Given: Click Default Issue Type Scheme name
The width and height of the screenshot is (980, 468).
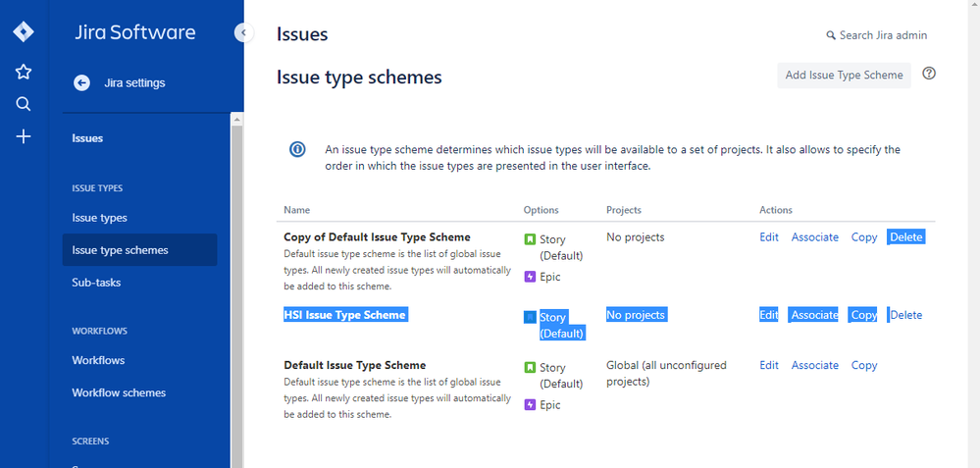Looking at the screenshot, I should (x=355, y=366).
